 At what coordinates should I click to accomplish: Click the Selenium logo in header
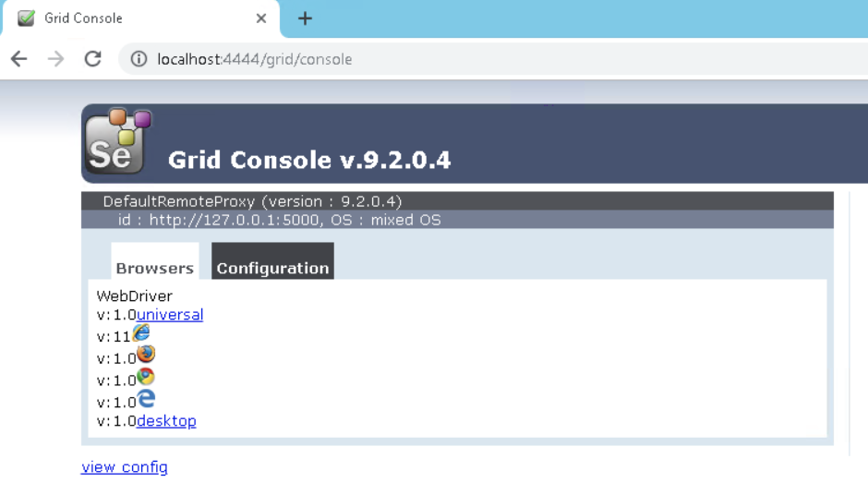[x=118, y=141]
